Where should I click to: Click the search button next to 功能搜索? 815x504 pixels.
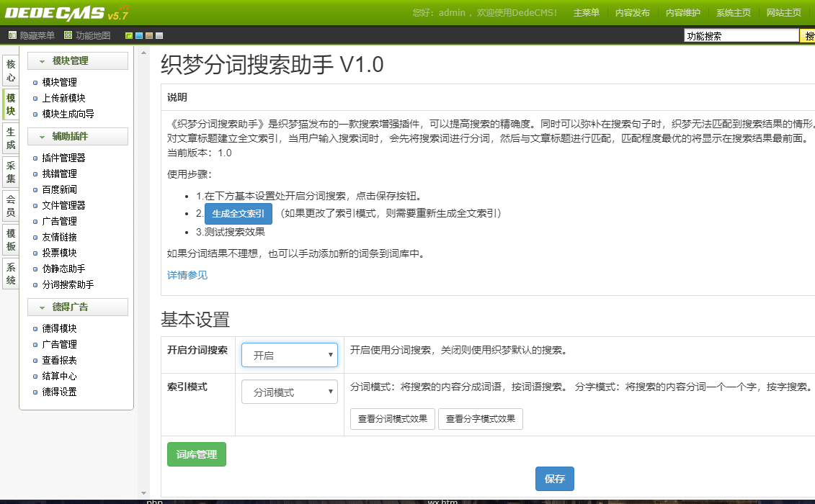(x=808, y=36)
